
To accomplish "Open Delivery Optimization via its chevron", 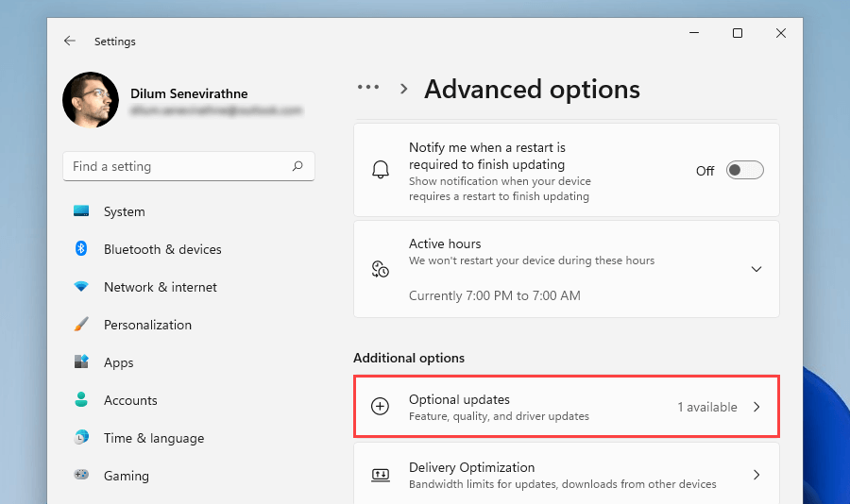I will point(756,475).
